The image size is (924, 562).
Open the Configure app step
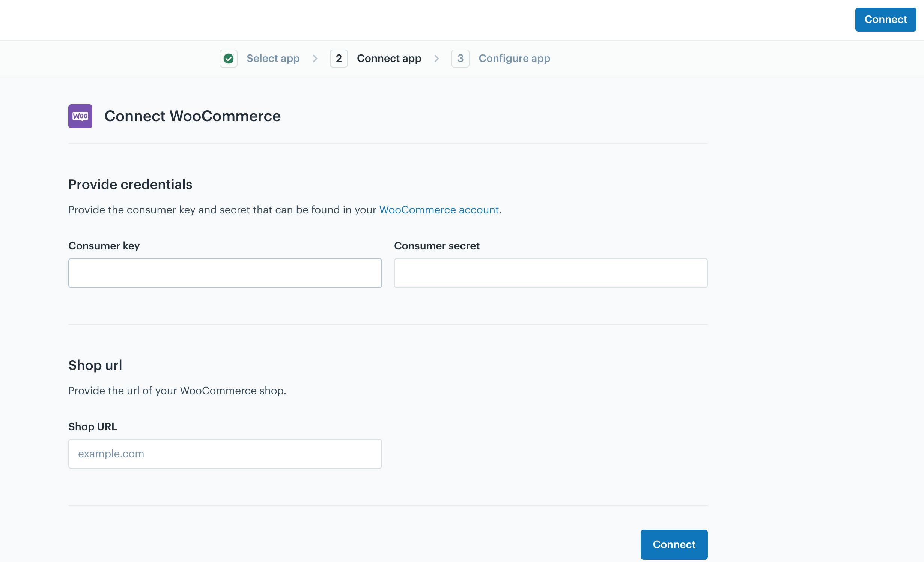click(515, 59)
